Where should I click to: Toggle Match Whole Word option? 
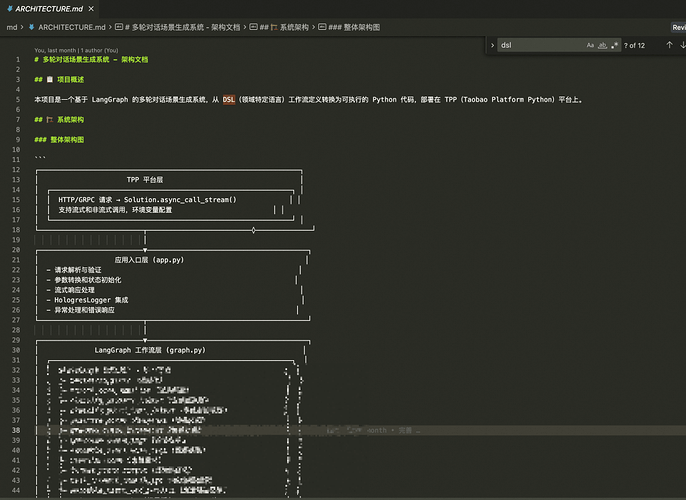coord(602,45)
